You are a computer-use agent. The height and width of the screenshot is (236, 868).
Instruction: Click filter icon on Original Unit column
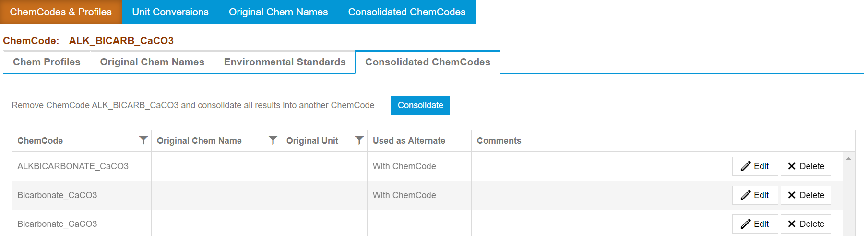point(359,140)
